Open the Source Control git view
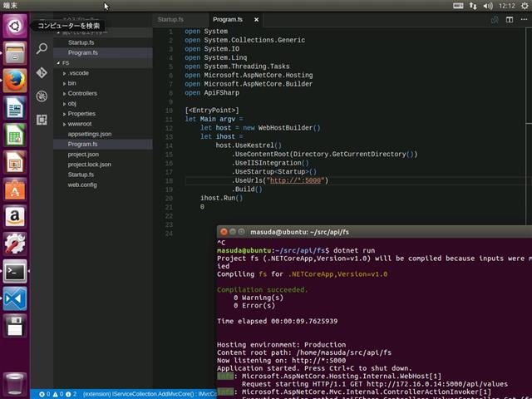Image resolution: width=532 pixels, height=399 pixels. coord(42,72)
